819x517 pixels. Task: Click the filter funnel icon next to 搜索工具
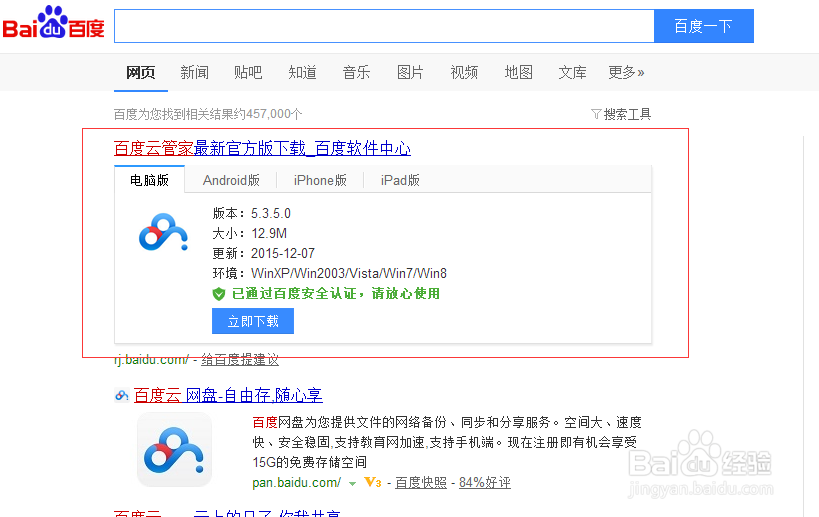pos(595,114)
